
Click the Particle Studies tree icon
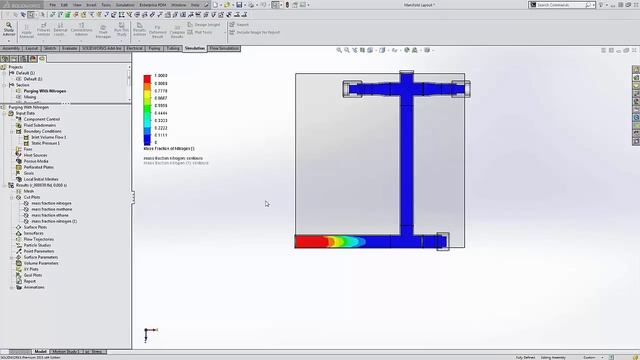tap(18, 245)
